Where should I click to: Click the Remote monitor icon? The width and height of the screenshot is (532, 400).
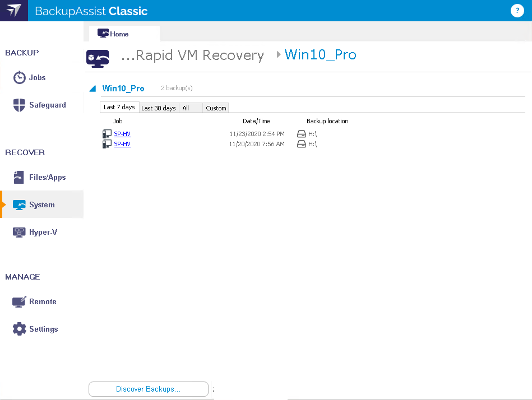coord(19,302)
